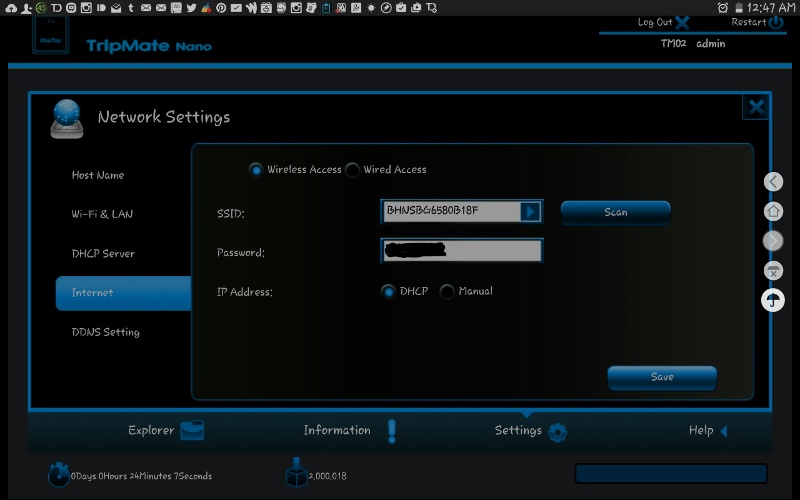Tap the Twitter bird notification icon
Screen dimensions: 800x500
coord(191,8)
